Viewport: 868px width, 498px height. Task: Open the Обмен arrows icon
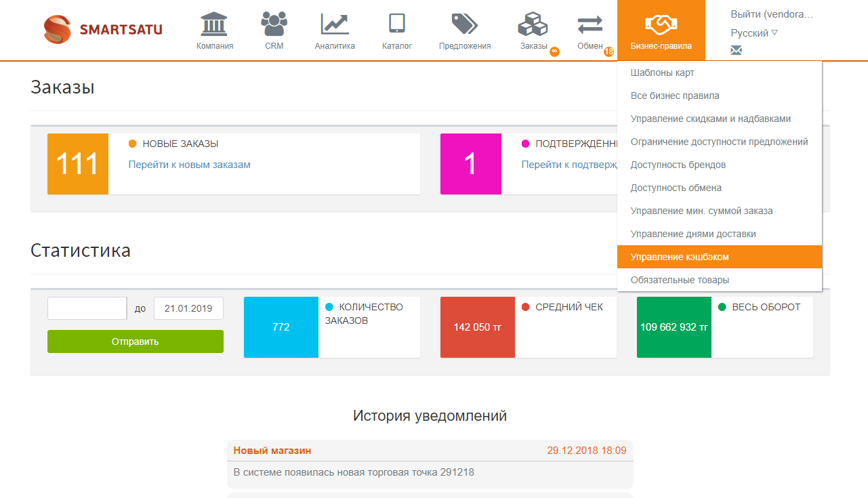[590, 25]
